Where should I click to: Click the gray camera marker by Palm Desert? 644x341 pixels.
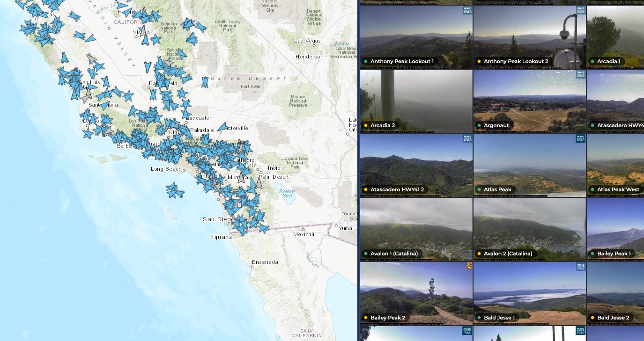pos(258,182)
